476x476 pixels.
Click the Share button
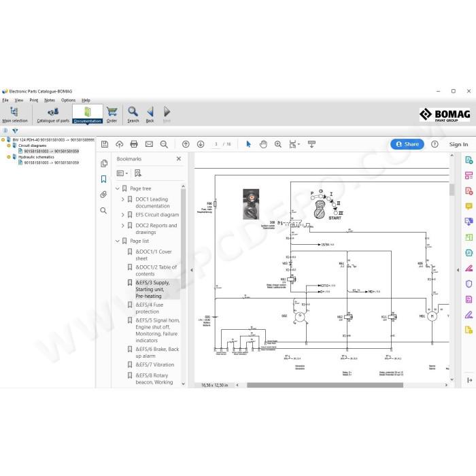pos(407,144)
